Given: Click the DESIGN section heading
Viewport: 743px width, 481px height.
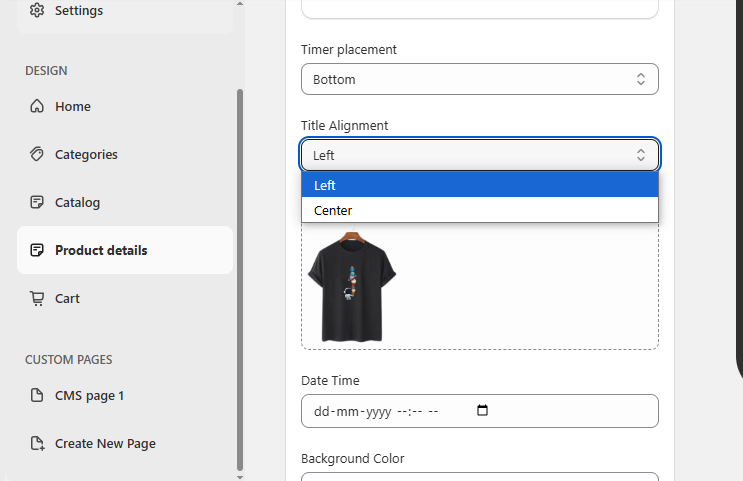Looking at the screenshot, I should click(x=46, y=71).
